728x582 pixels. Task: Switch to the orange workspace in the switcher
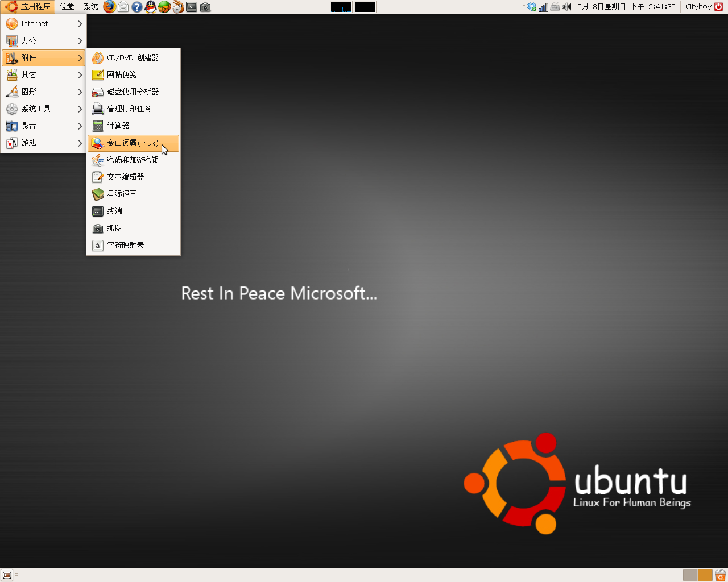pyautogui.click(x=705, y=575)
